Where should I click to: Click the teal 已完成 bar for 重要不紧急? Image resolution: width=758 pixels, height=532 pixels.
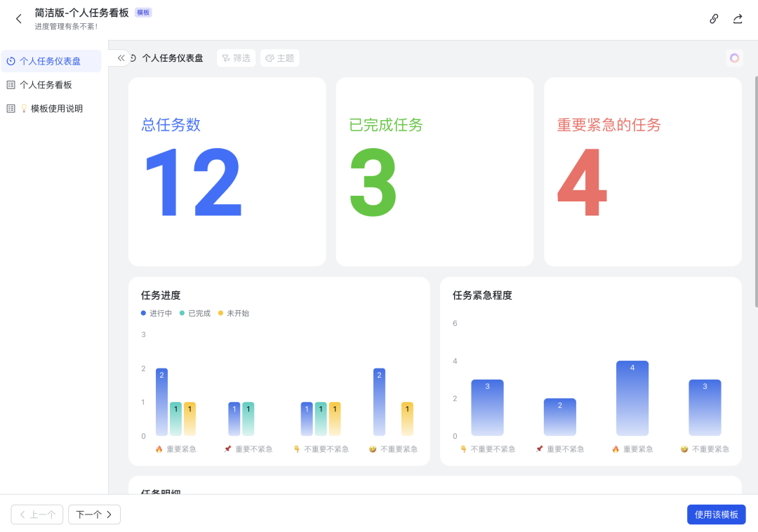(248, 419)
